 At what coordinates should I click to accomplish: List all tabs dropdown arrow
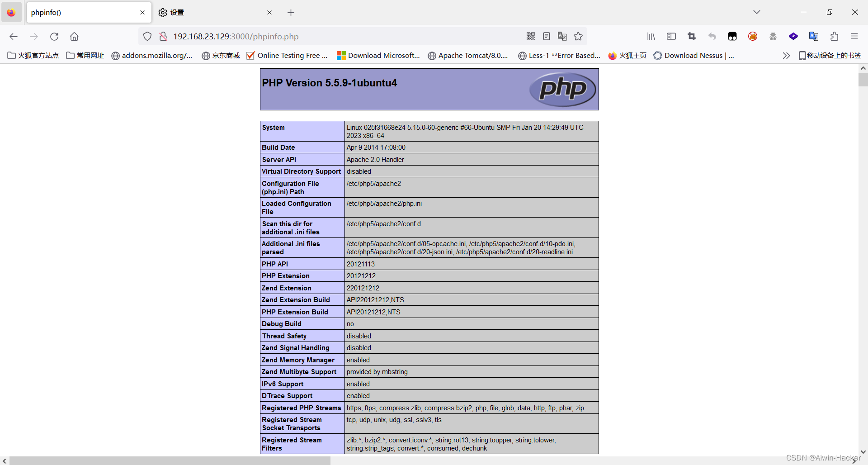coord(757,12)
